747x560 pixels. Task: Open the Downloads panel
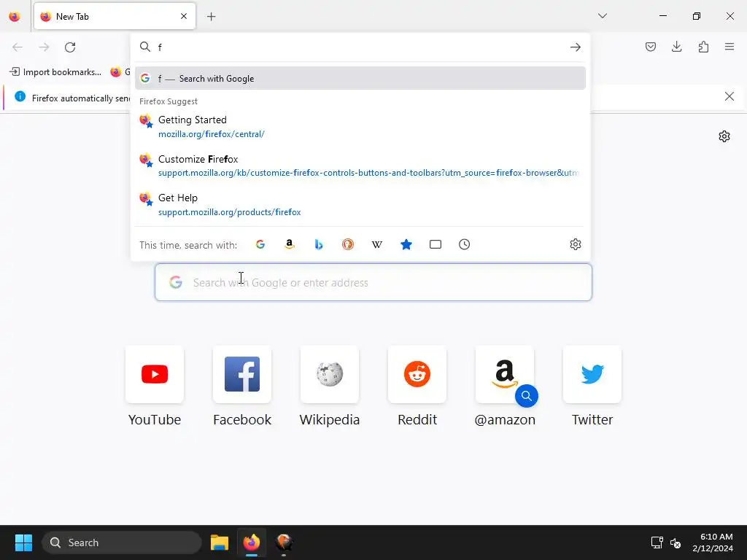(x=676, y=47)
